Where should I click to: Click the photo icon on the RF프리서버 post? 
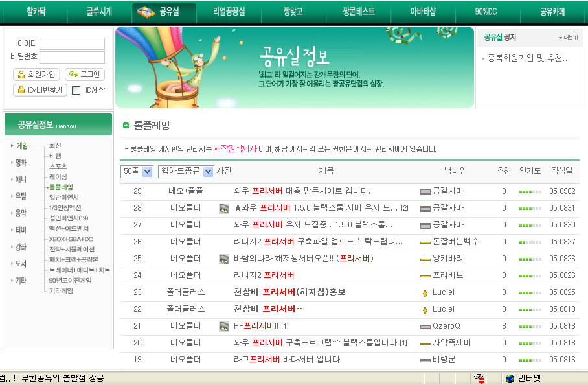click(224, 326)
